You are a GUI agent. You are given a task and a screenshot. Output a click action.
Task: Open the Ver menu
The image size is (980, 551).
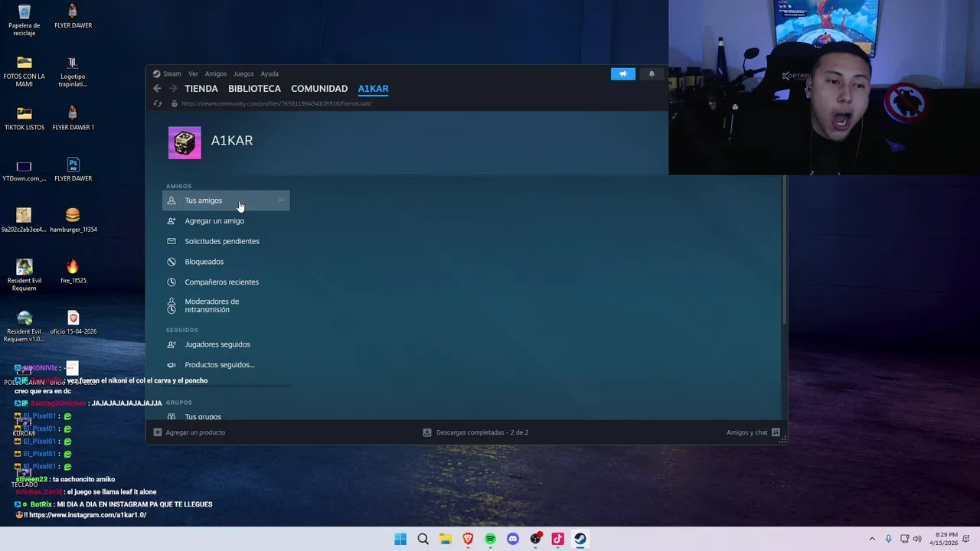pos(193,74)
